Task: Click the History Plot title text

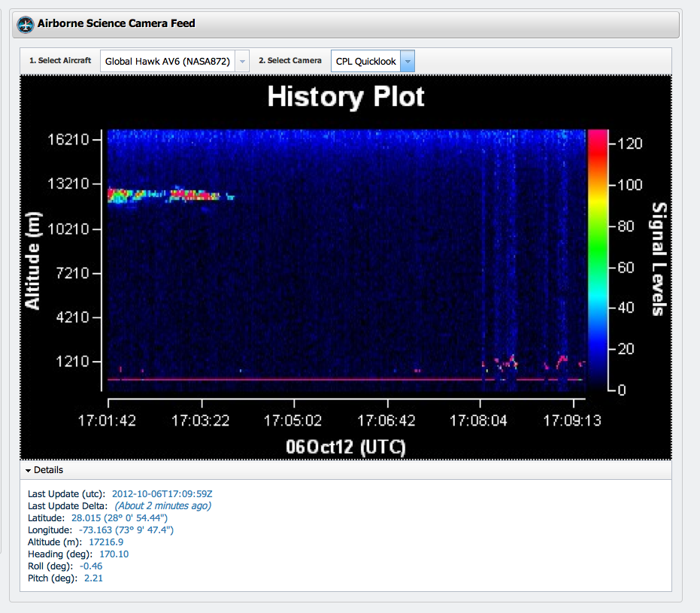Action: click(x=346, y=97)
